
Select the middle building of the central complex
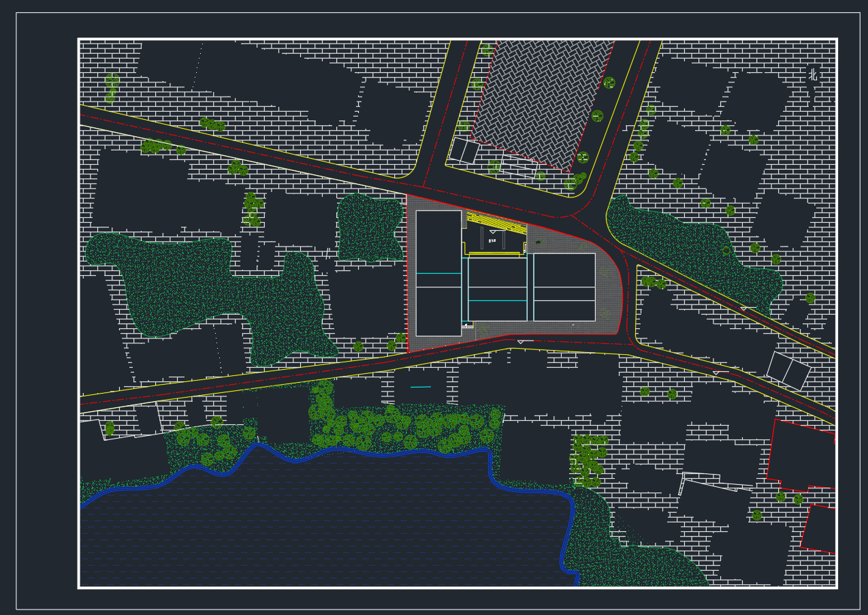pos(498,288)
